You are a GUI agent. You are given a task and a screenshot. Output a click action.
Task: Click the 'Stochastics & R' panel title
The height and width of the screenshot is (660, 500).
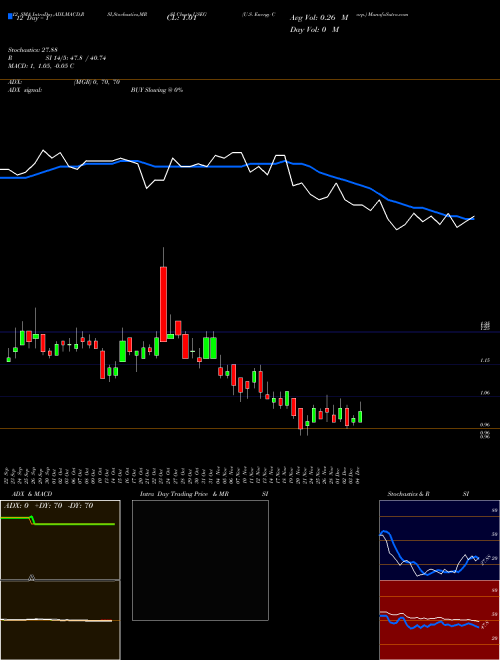(409, 494)
